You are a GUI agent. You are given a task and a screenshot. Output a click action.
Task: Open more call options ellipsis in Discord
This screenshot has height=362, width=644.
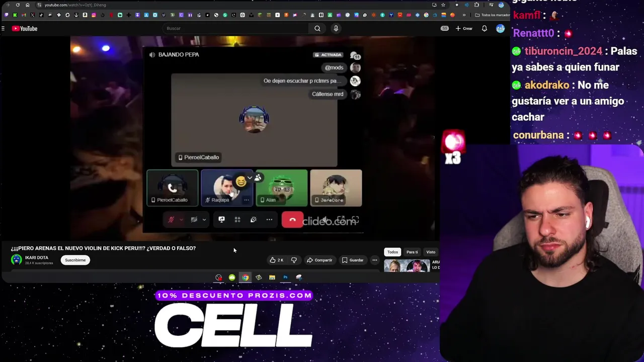(x=269, y=220)
